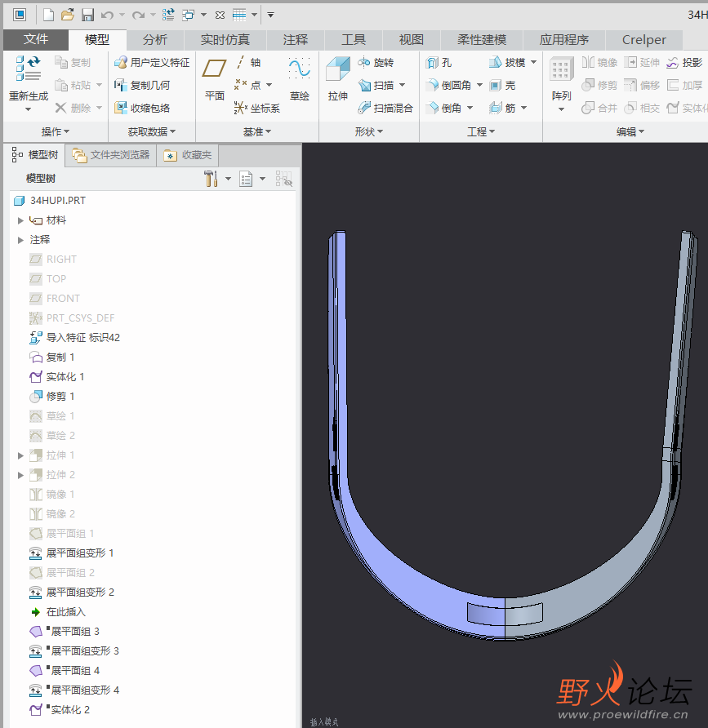Click the Save disk icon

88,16
